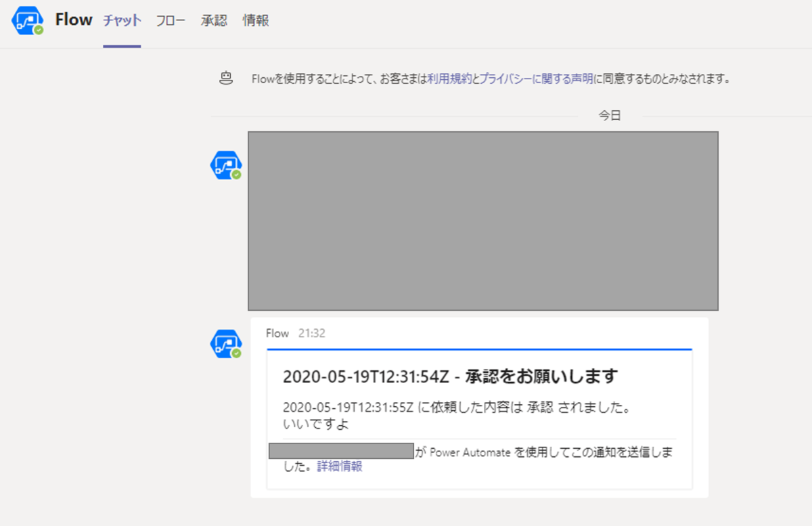812x526 pixels.
Task: Click the 21:32 message timestamp
Action: click(x=312, y=333)
